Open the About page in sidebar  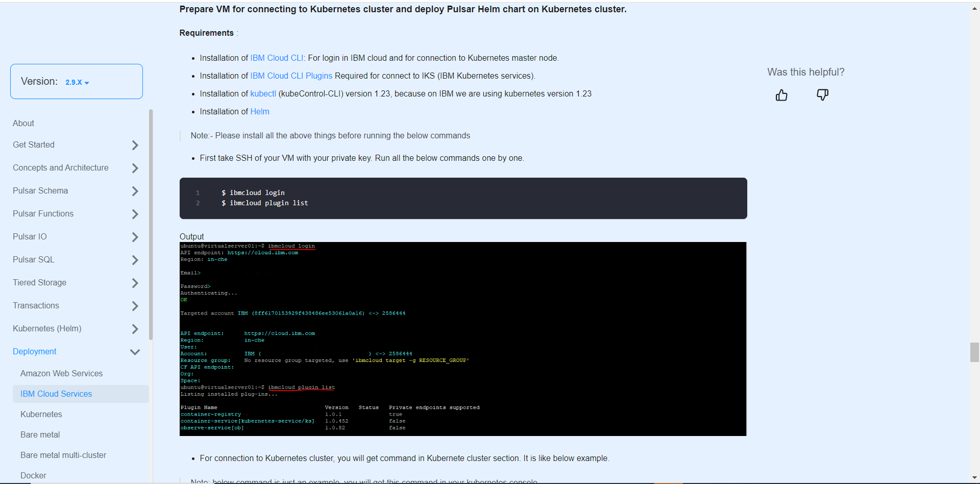pyautogui.click(x=23, y=123)
